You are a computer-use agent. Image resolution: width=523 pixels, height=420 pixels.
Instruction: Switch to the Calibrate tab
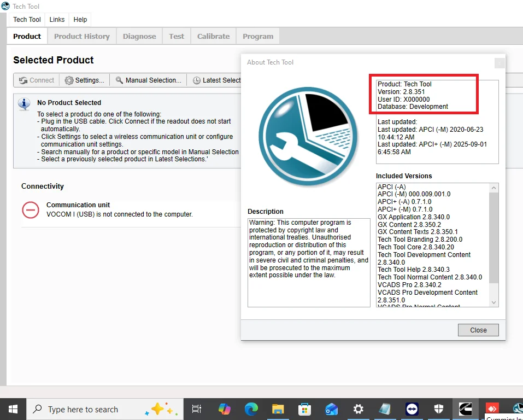(213, 37)
